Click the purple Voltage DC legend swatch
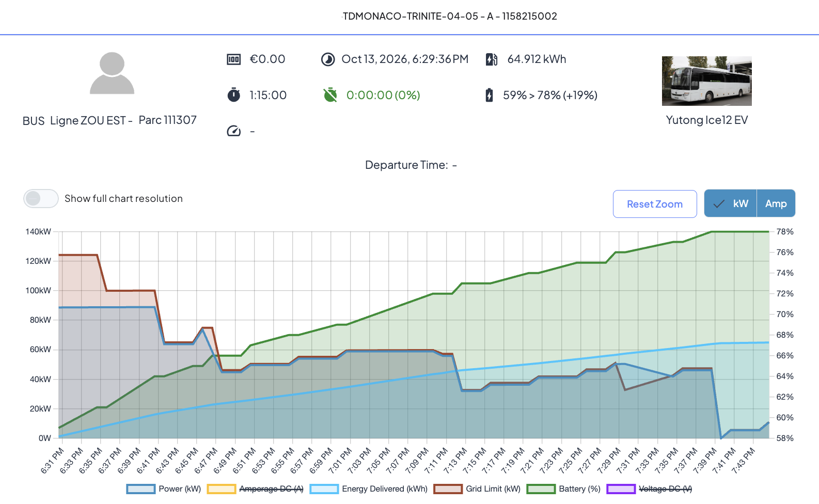The height and width of the screenshot is (504, 819). point(621,489)
